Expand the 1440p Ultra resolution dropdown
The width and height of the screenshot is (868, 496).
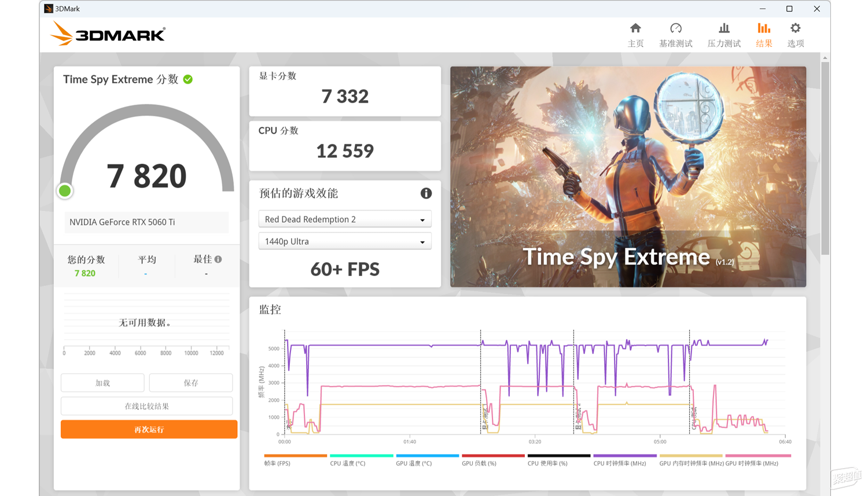coord(345,241)
